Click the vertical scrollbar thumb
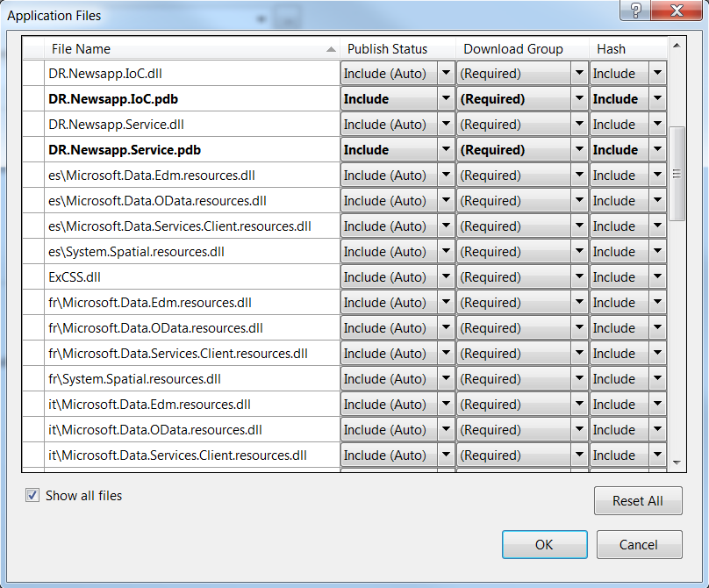 pyautogui.click(x=677, y=174)
